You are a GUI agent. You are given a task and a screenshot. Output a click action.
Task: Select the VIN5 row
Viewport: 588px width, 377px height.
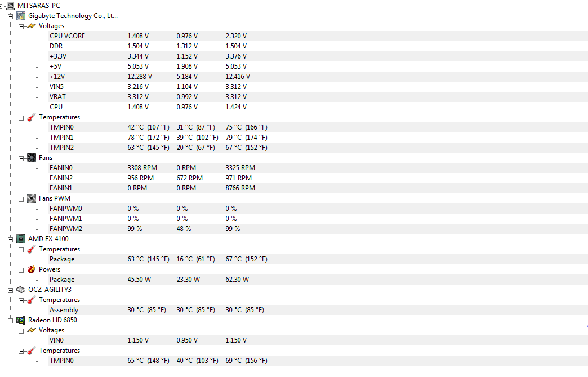(x=318, y=87)
